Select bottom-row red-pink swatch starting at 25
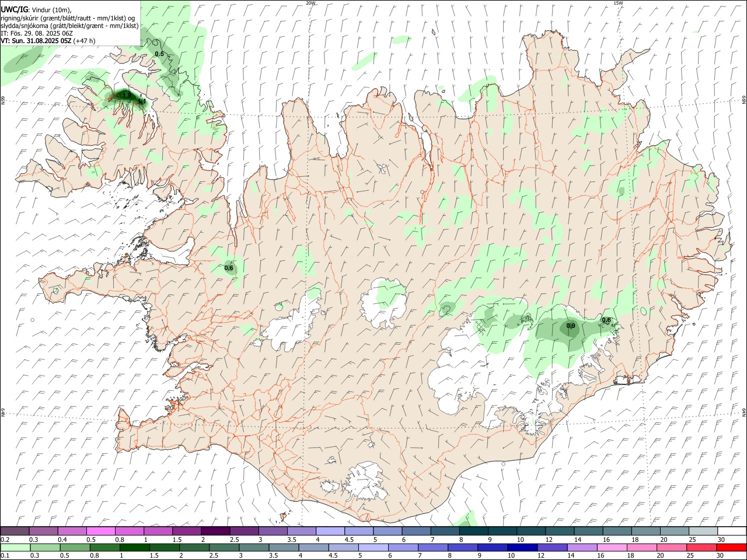This screenshot has width=747, height=560. [x=700, y=547]
